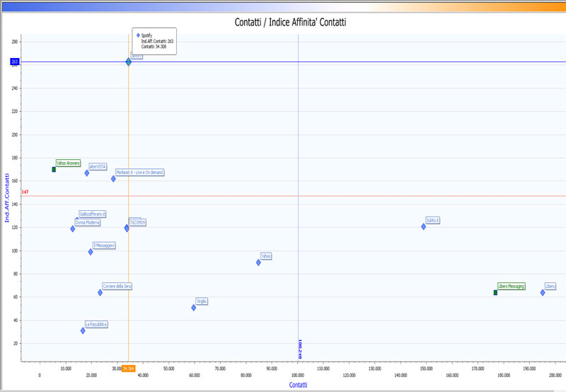Click the Contatti x-axis title

(298, 384)
